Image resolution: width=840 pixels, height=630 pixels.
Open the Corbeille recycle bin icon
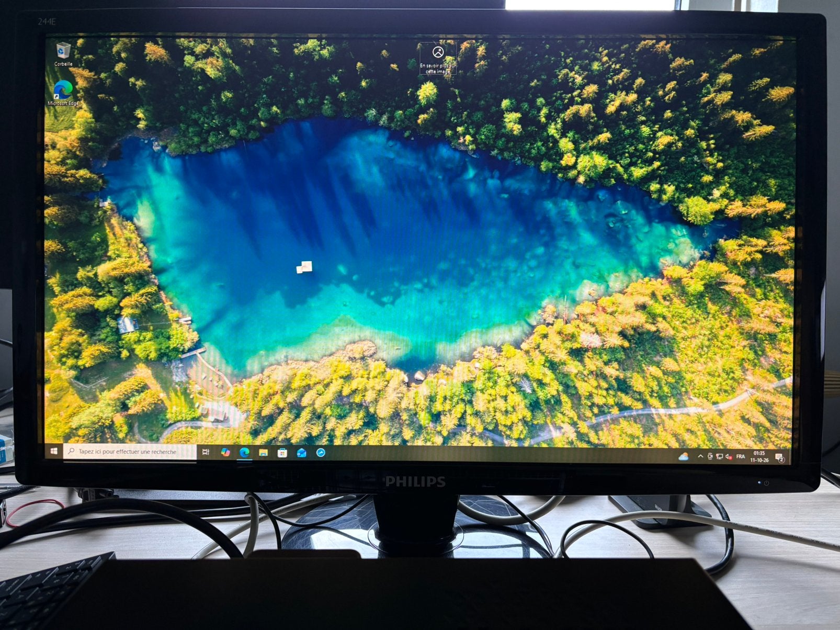tap(64, 54)
